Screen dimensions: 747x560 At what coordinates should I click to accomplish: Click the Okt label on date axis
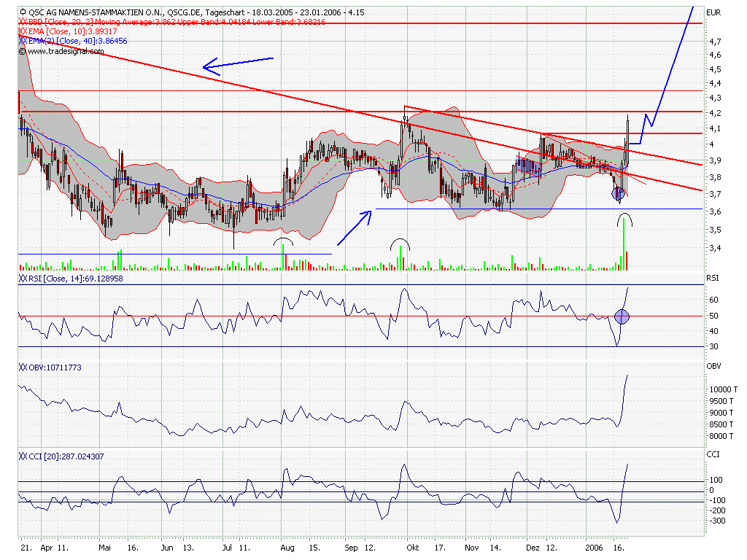click(x=413, y=548)
